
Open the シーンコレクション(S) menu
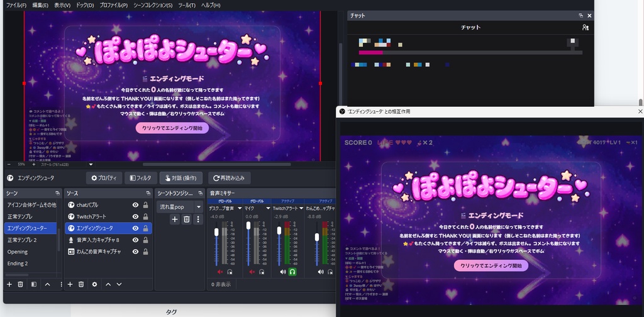tap(153, 5)
